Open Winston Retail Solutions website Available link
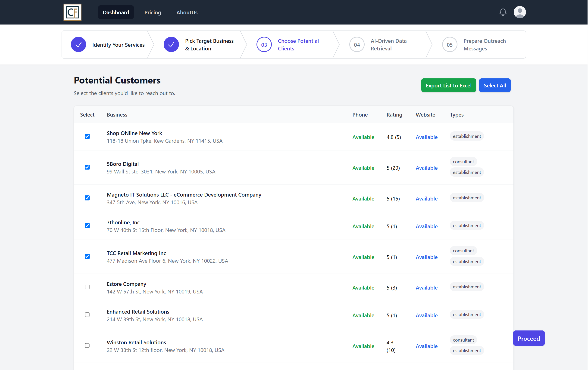 426,346
